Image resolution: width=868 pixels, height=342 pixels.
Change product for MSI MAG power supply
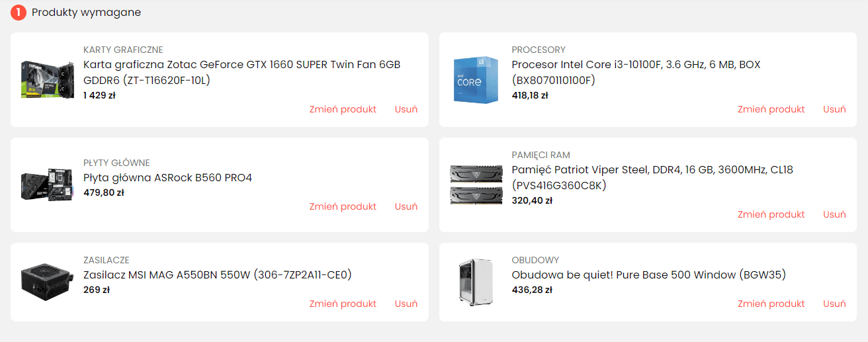(x=343, y=304)
